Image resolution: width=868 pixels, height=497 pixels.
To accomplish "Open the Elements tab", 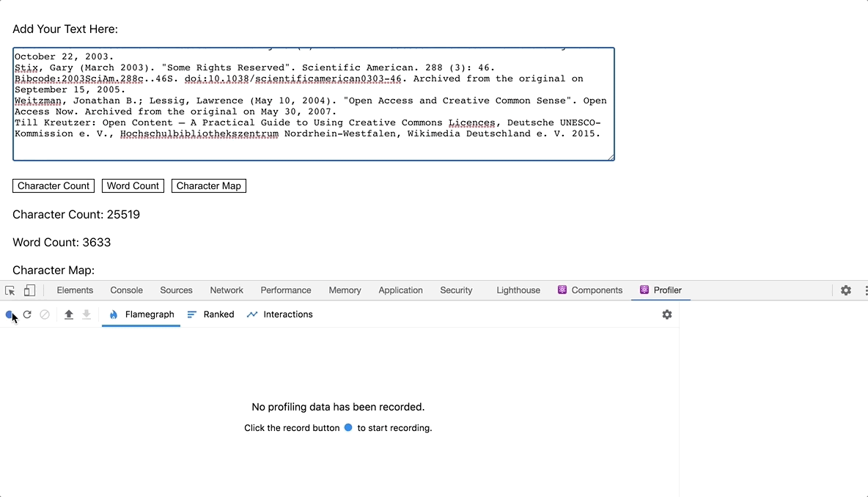I will point(75,290).
